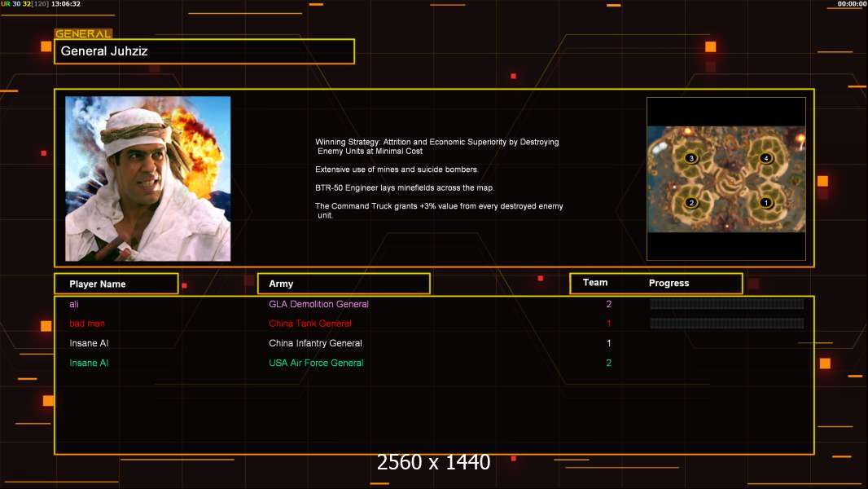Click start position 4 on minimap
The width and height of the screenshot is (868, 489).
[766, 158]
